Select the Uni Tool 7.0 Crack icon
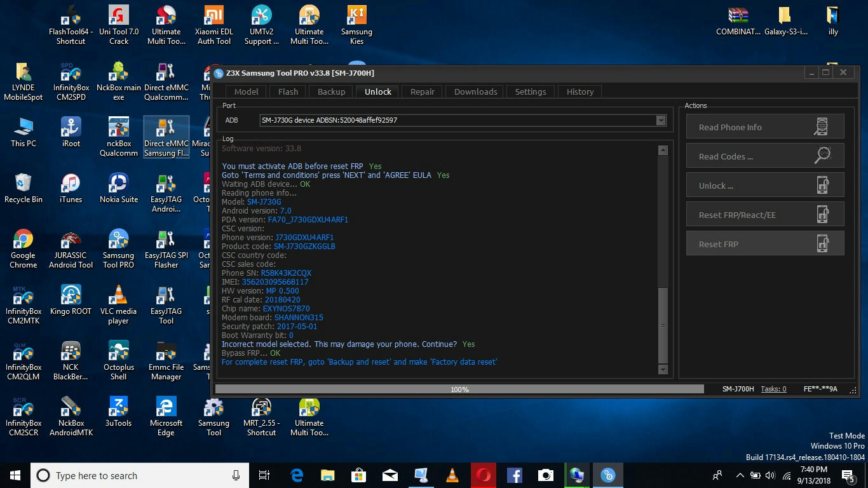The height and width of the screenshot is (488, 868). click(x=119, y=25)
